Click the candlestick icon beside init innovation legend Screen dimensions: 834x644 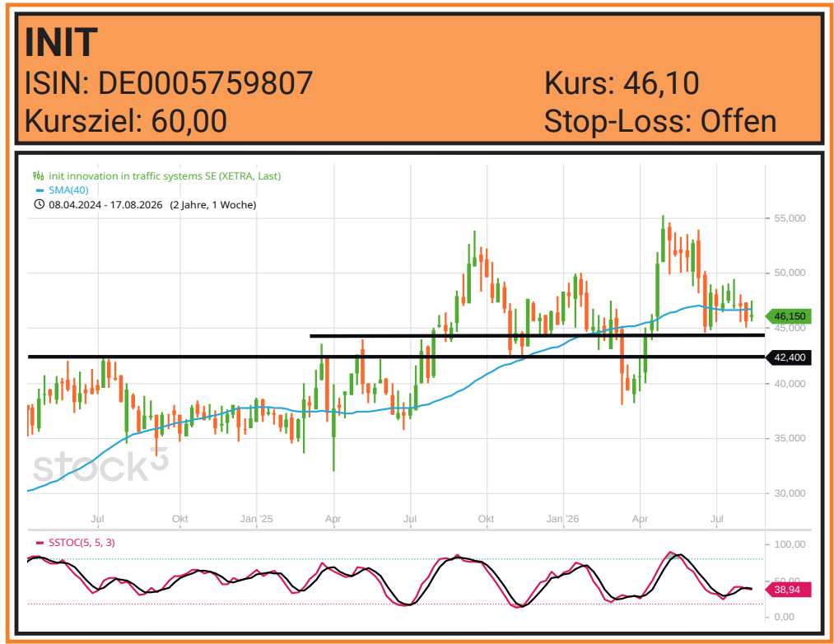39,175
